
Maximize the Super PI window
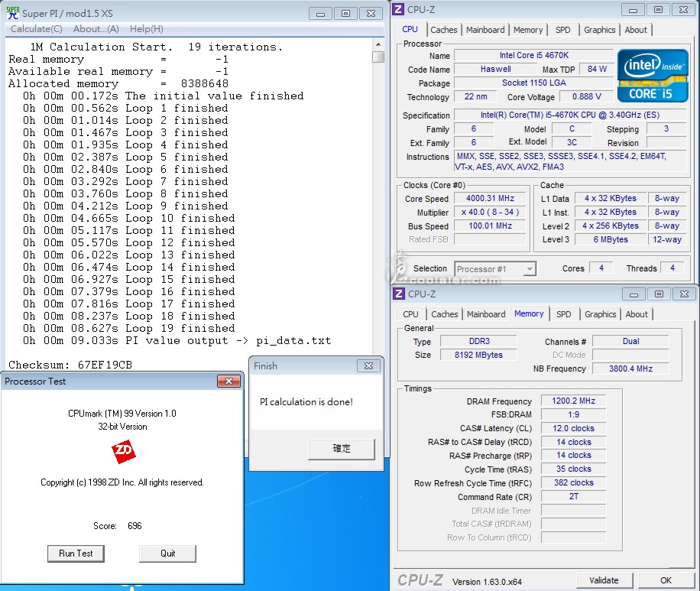click(x=345, y=14)
